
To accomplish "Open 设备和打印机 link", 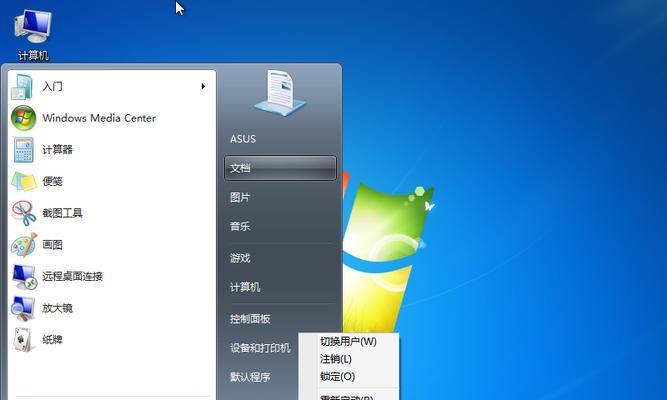I will pyautogui.click(x=260, y=348).
